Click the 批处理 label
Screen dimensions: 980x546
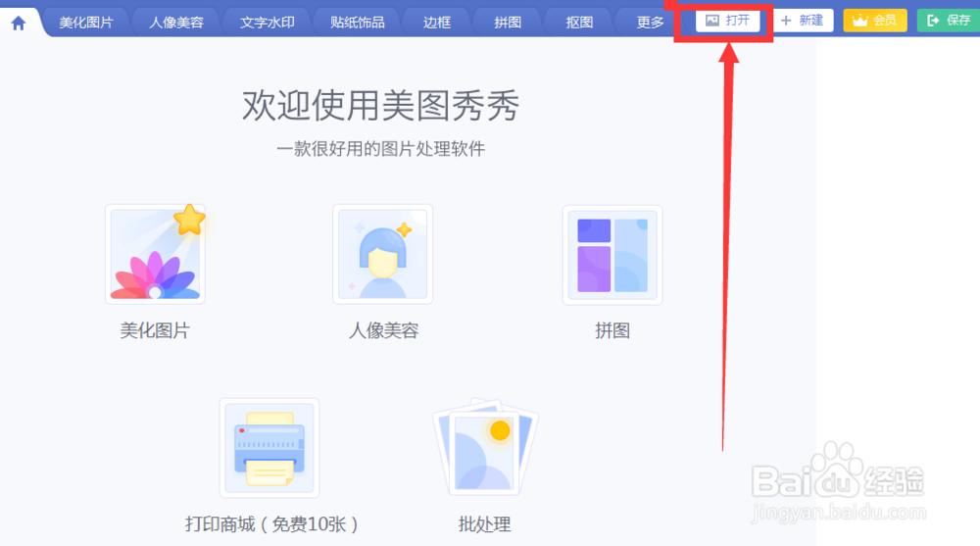point(484,524)
